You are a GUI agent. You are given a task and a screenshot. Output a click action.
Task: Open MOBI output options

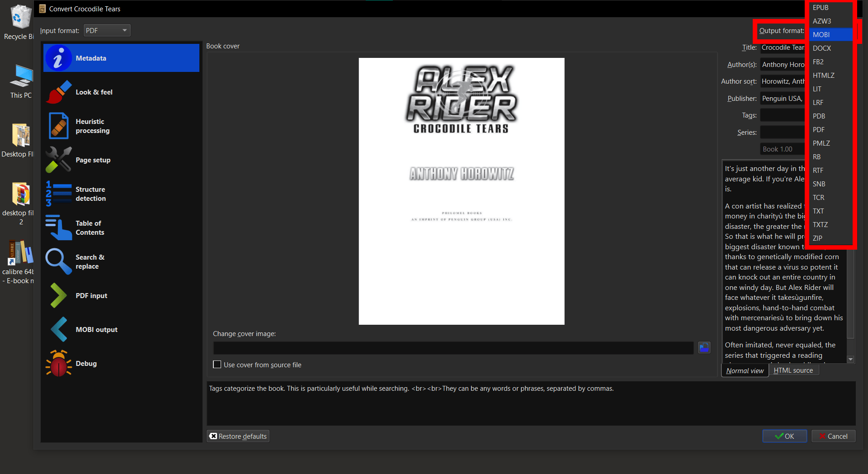click(96, 329)
